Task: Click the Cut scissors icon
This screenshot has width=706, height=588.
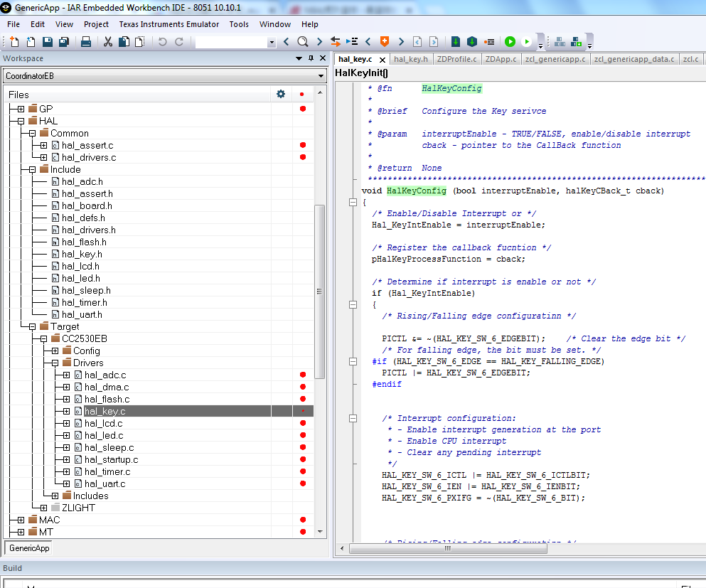Action: point(108,42)
